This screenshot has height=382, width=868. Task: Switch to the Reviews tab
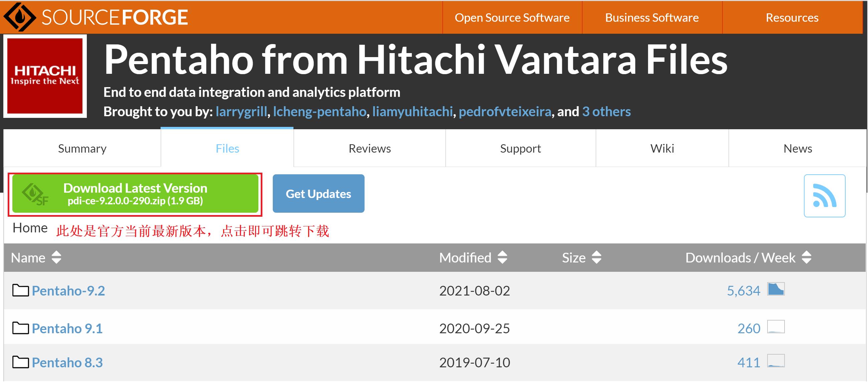pyautogui.click(x=370, y=148)
